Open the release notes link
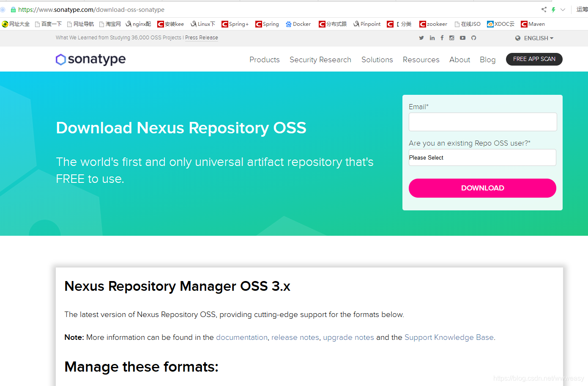The height and width of the screenshot is (386, 588). click(x=295, y=337)
